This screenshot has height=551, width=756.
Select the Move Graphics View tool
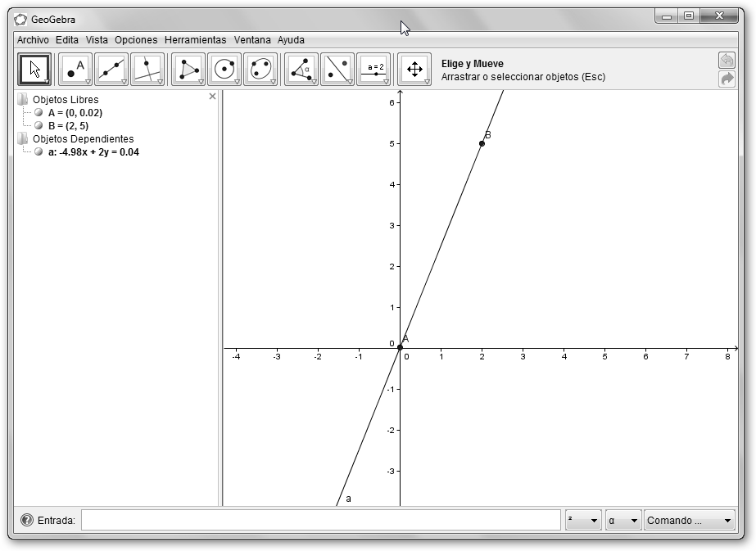pos(414,70)
